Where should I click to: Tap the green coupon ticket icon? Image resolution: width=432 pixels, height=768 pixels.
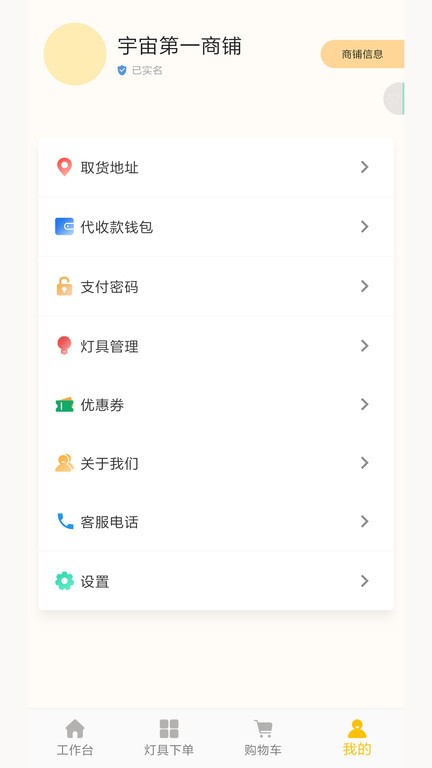[x=64, y=405]
